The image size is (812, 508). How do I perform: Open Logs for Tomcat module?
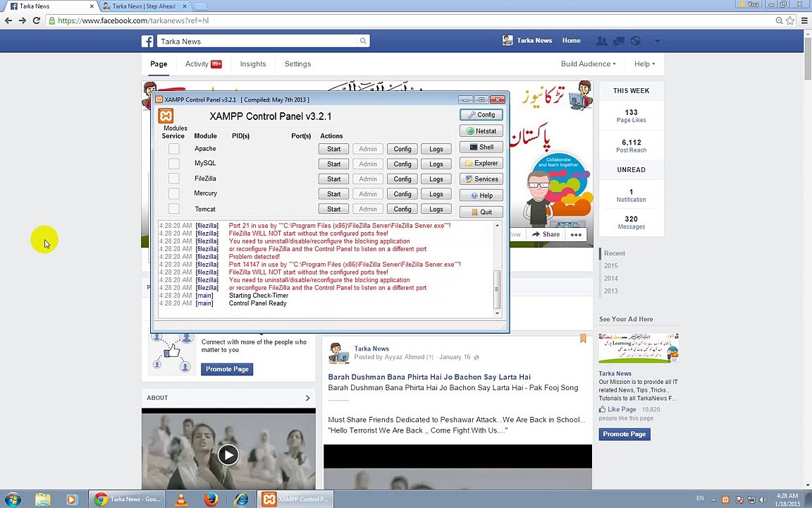tap(436, 209)
